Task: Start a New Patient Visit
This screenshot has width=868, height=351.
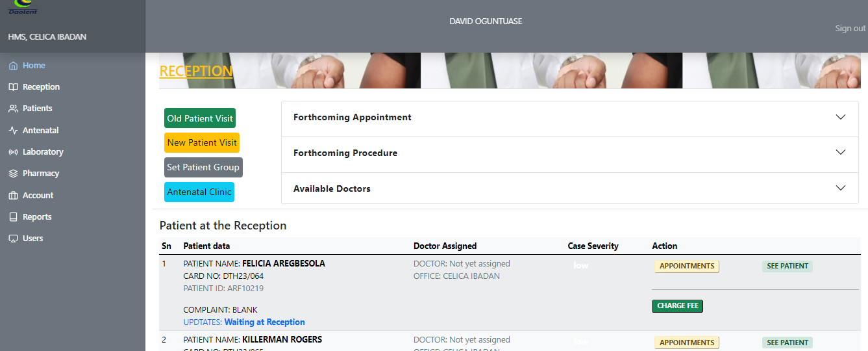Action: pyautogui.click(x=202, y=143)
